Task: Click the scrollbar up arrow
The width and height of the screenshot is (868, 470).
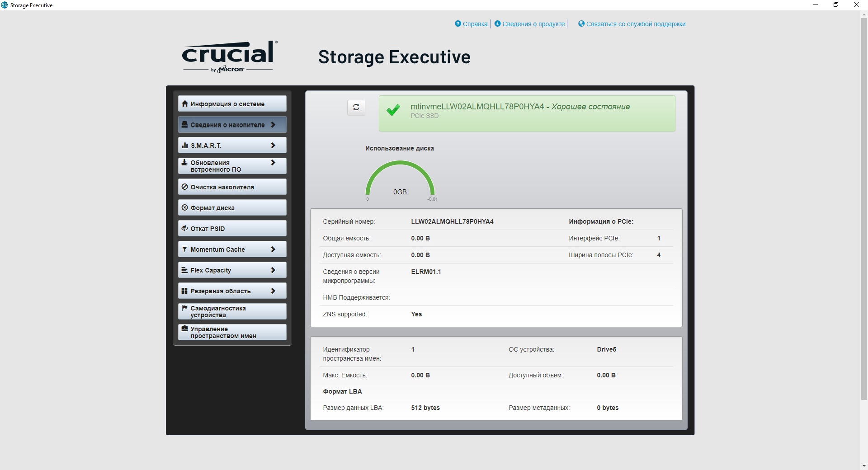Action: point(864,14)
